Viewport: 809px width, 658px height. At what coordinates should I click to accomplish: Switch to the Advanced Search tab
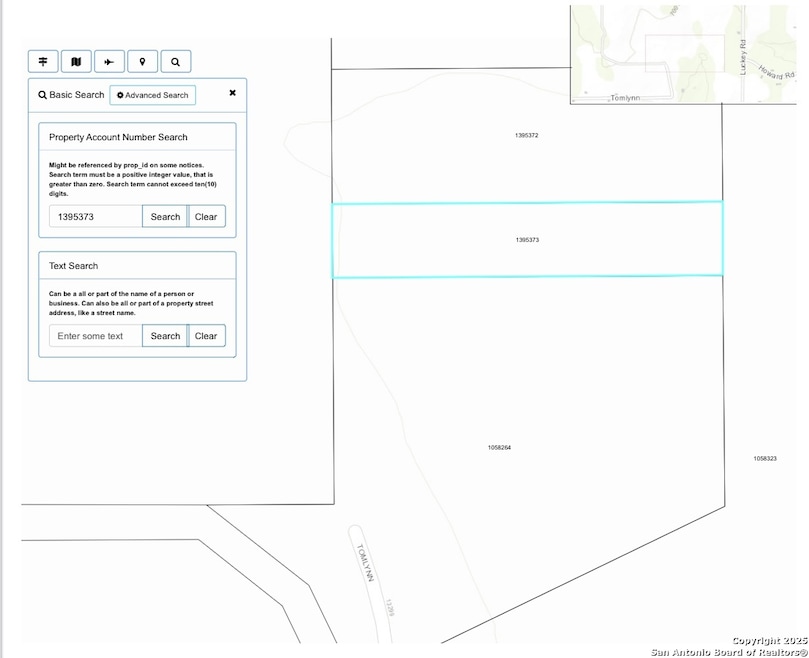pyautogui.click(x=152, y=95)
